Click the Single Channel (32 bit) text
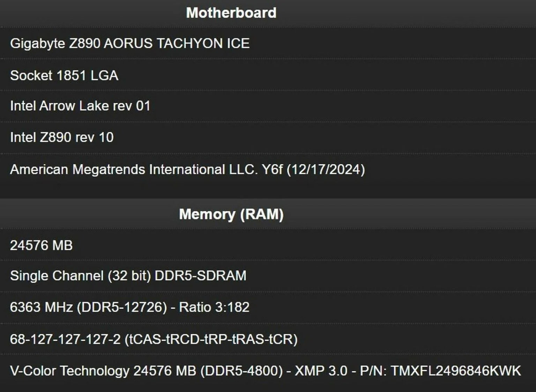 tap(80, 276)
